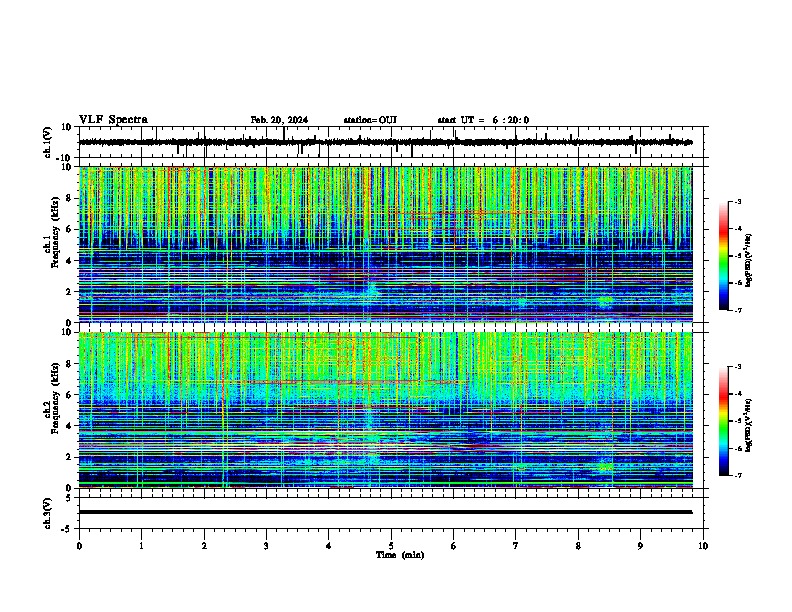Click the flat ch.3 voltage trace line

pyautogui.click(x=385, y=512)
